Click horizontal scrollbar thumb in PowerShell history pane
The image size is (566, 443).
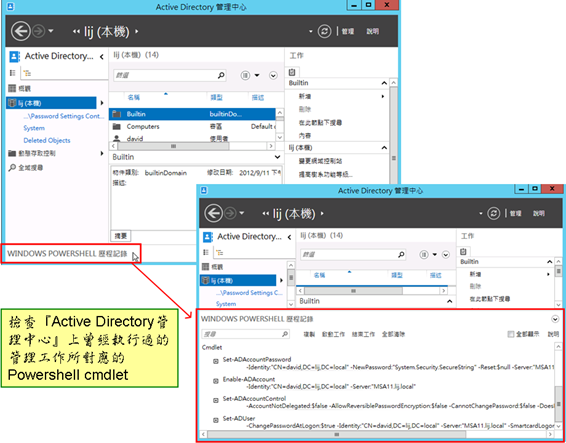click(x=337, y=434)
